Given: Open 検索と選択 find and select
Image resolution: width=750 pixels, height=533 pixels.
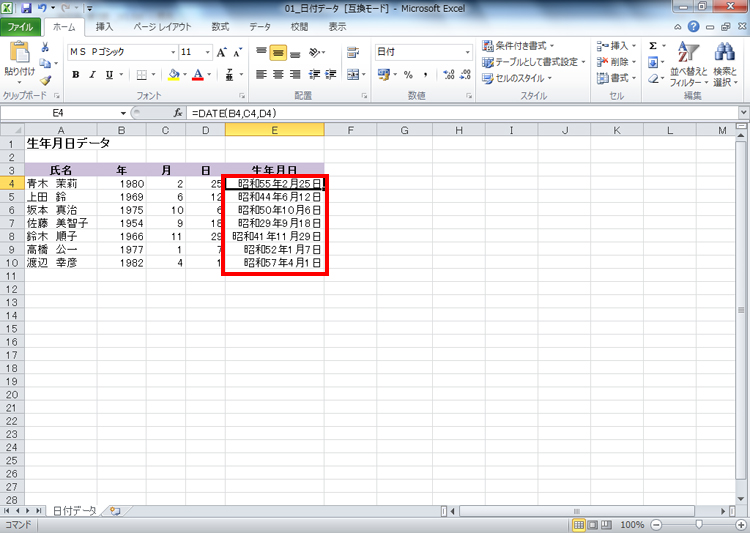Looking at the screenshot, I should pyautogui.click(x=725, y=64).
